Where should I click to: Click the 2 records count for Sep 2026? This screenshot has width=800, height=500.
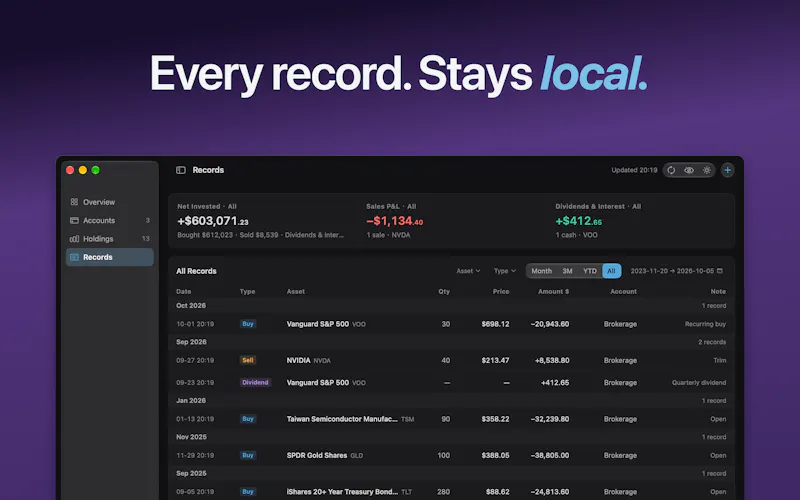click(712, 342)
